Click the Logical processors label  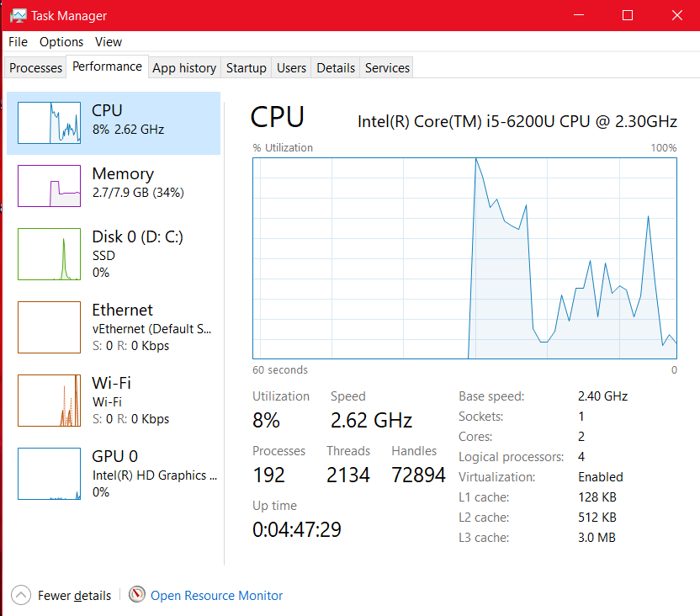point(512,457)
